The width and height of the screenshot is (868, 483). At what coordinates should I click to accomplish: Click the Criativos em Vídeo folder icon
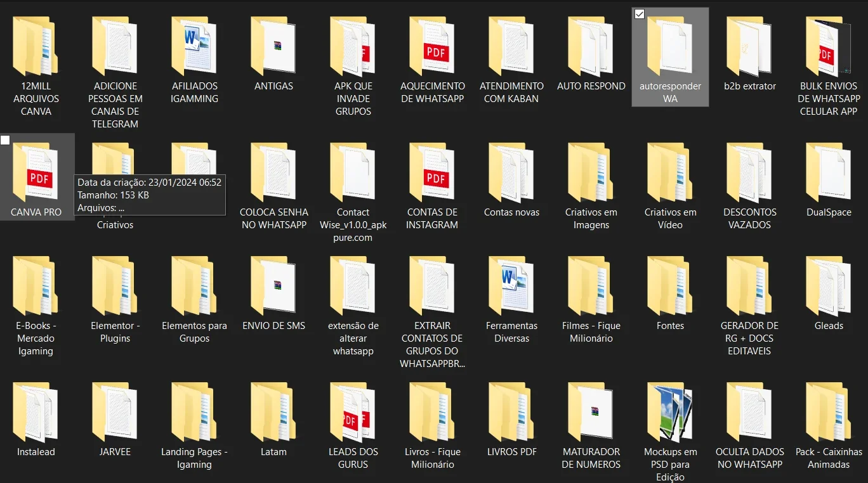[670, 172]
